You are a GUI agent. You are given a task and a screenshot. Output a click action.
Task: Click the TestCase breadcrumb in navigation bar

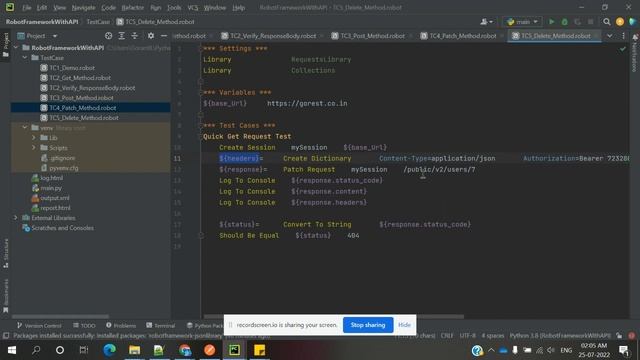(x=98, y=22)
